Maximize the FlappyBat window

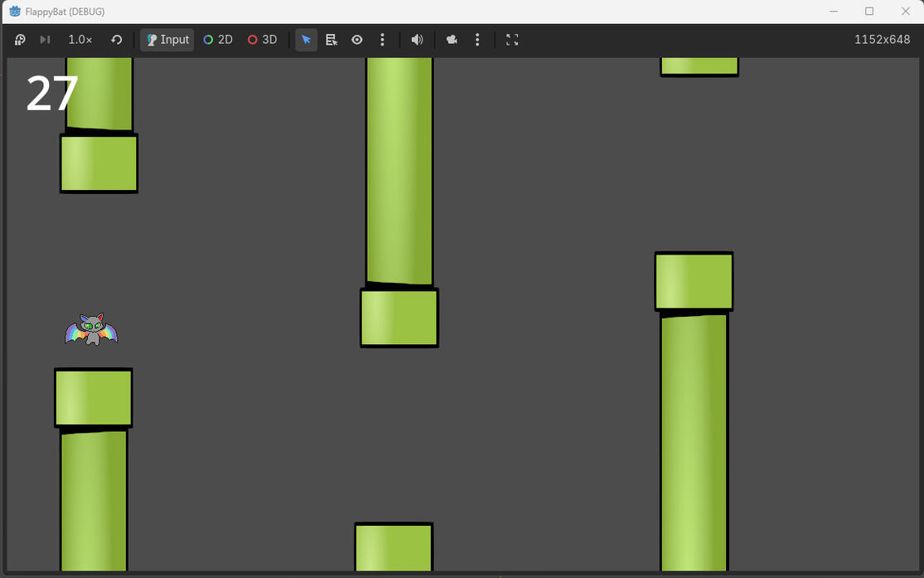click(869, 12)
